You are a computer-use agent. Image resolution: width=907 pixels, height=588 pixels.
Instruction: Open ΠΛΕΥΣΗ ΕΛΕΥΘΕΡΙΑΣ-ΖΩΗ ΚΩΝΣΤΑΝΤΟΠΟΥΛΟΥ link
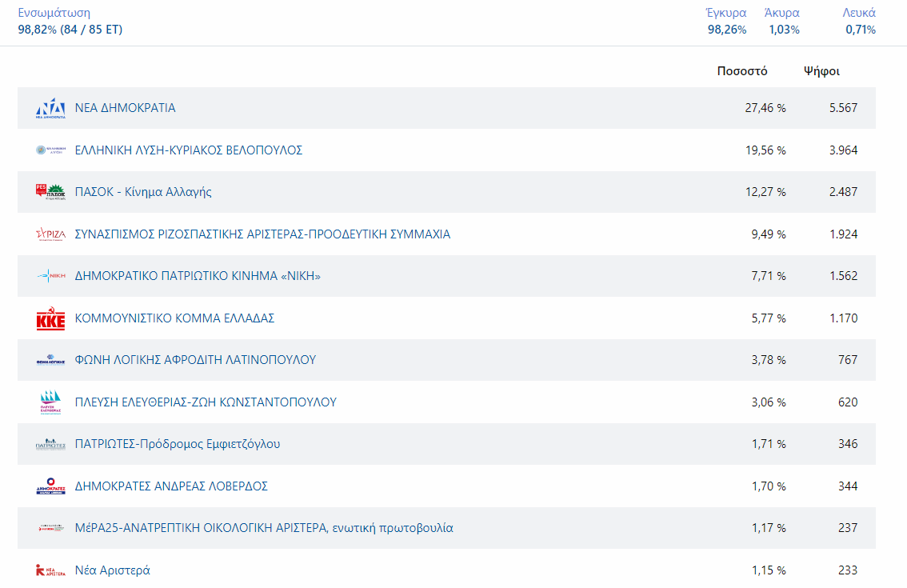(x=206, y=402)
